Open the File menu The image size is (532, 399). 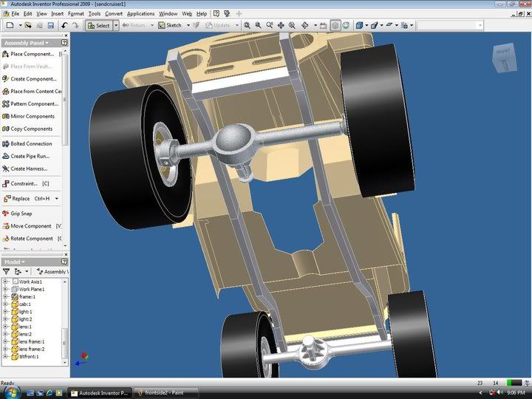tap(16, 14)
